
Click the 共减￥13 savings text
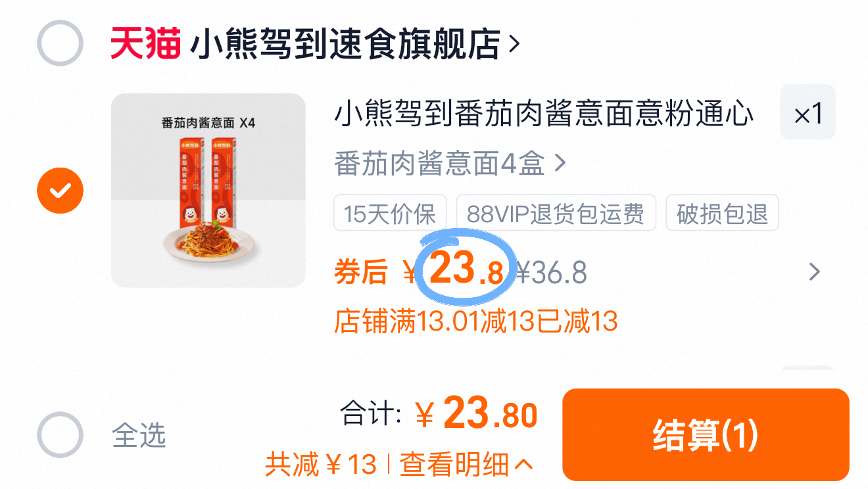click(x=321, y=465)
